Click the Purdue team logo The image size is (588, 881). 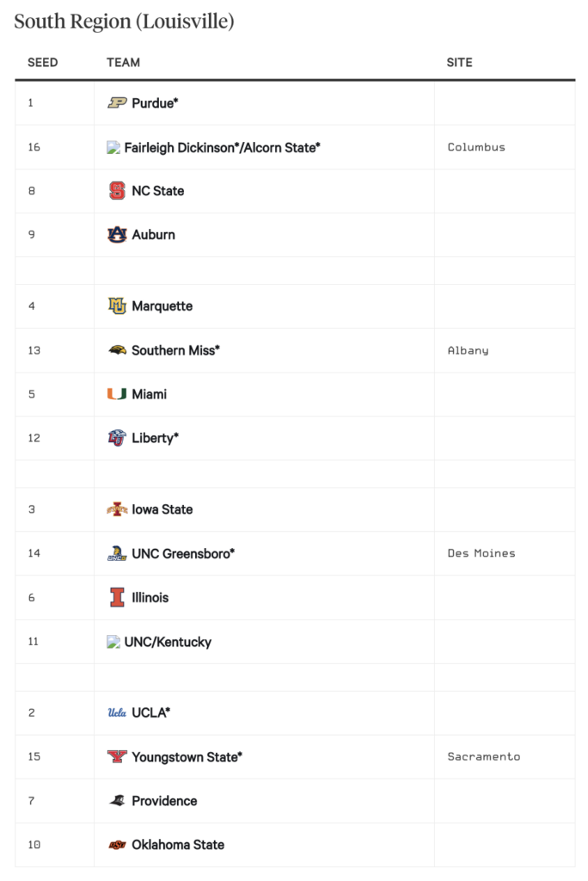pos(117,103)
